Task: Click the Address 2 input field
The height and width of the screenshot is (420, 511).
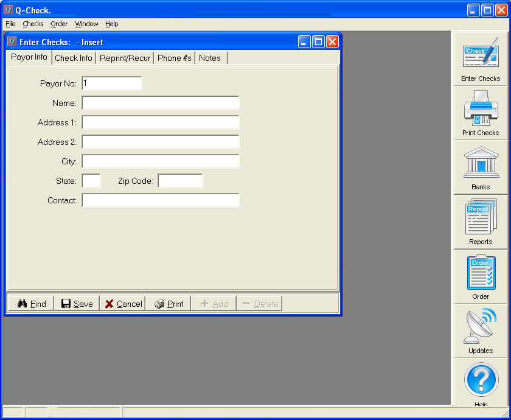Action: point(161,142)
